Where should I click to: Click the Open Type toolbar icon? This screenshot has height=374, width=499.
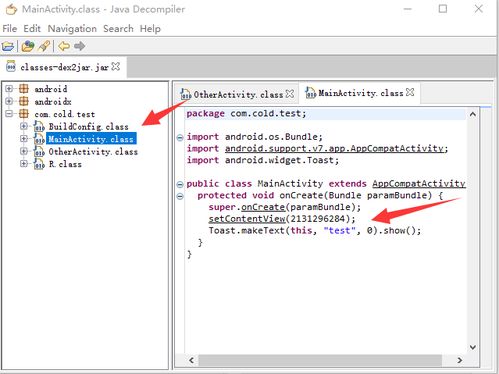click(x=28, y=46)
